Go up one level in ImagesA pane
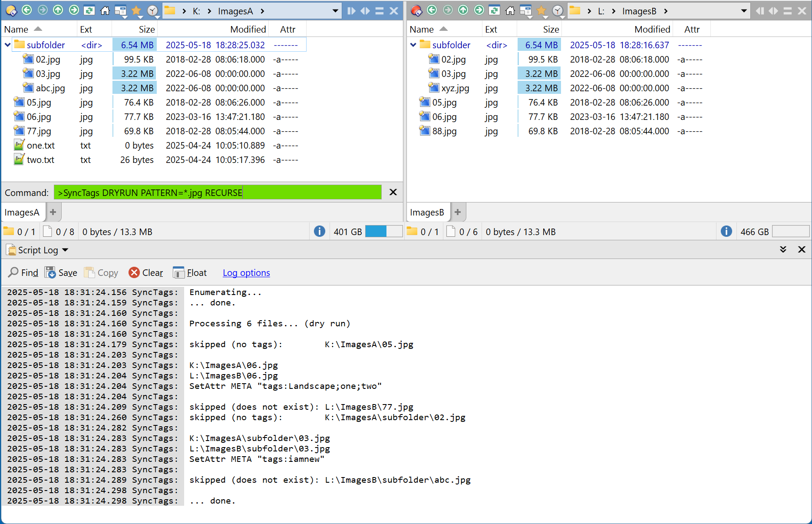The image size is (812, 524). [x=58, y=10]
